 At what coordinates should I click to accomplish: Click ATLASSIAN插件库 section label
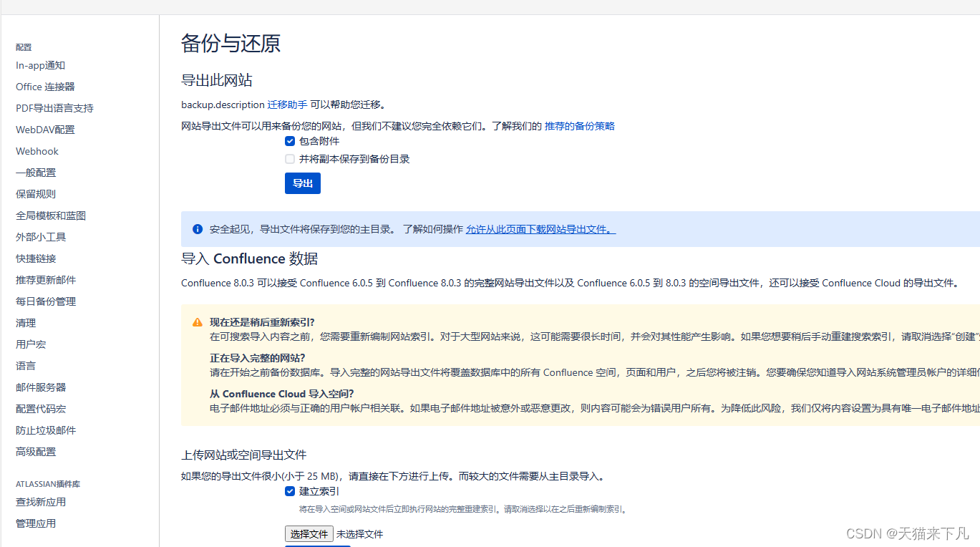click(x=48, y=484)
